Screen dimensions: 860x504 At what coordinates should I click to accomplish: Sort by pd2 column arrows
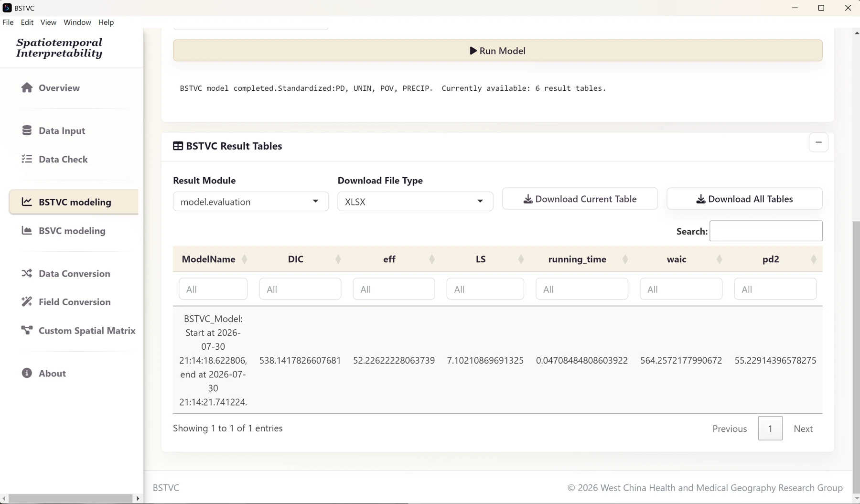[814, 259]
